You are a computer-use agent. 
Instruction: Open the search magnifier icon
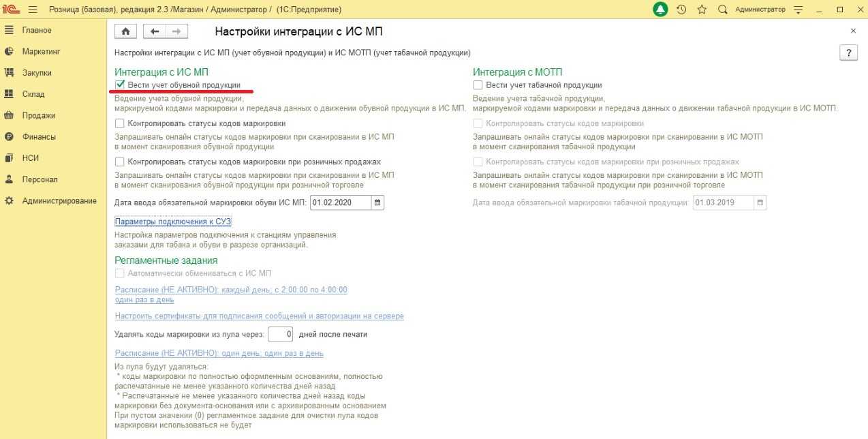coord(723,10)
